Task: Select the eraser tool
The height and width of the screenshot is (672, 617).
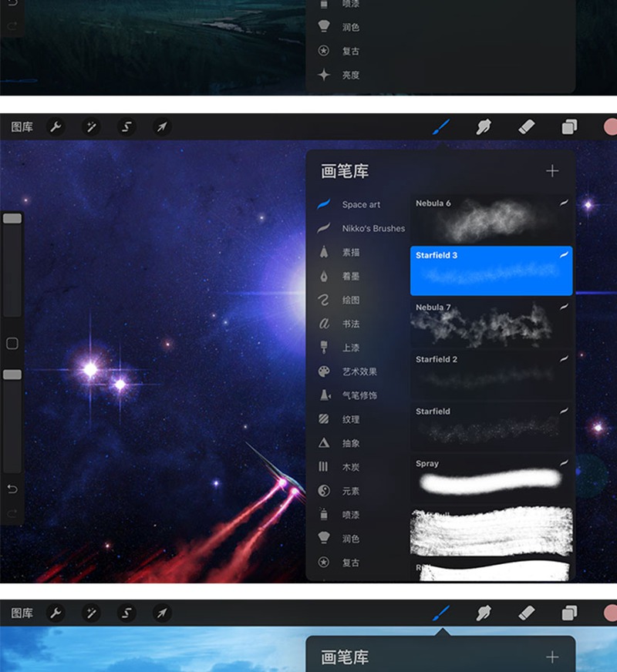Action: point(526,127)
